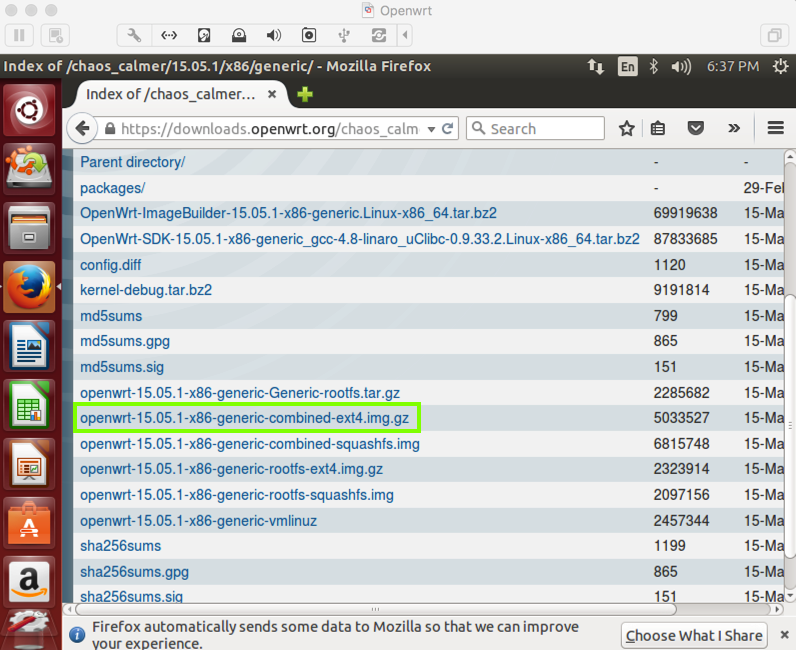
Task: Download kernel-debug.tar.bz2
Action: [146, 290]
